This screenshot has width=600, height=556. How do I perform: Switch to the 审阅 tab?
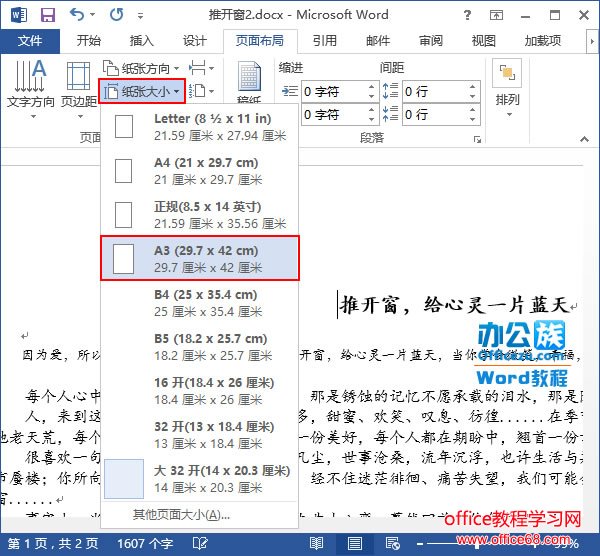click(431, 41)
